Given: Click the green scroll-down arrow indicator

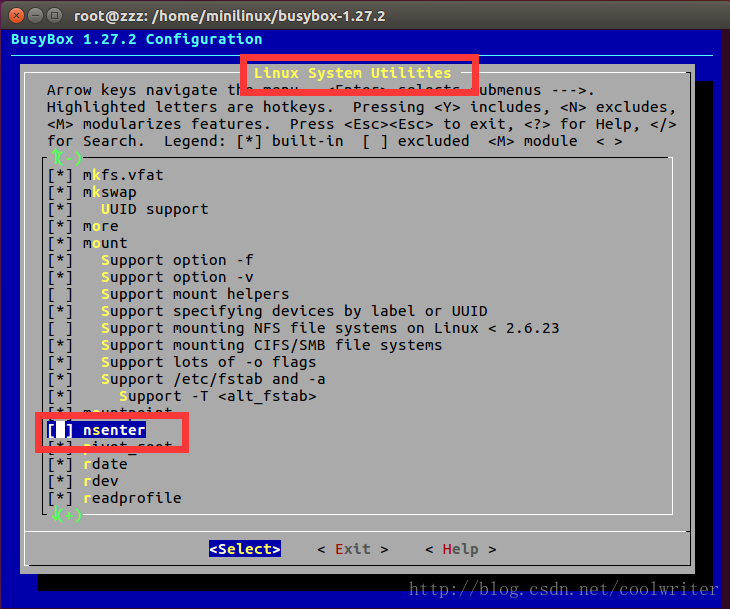Looking at the screenshot, I should 67,515.
